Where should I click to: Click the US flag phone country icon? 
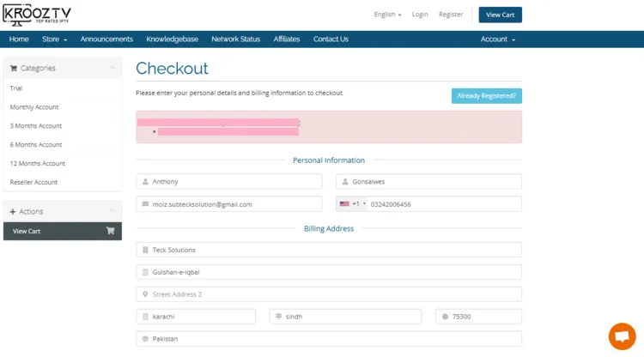[344, 204]
